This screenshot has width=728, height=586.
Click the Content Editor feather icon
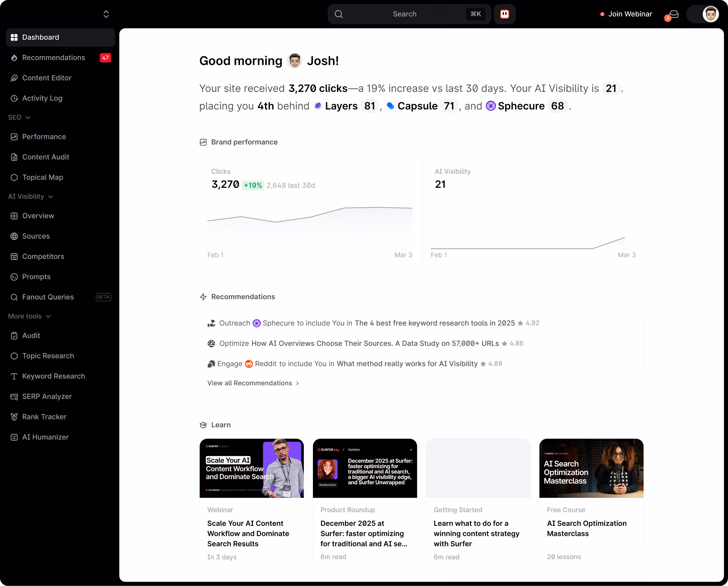14,78
